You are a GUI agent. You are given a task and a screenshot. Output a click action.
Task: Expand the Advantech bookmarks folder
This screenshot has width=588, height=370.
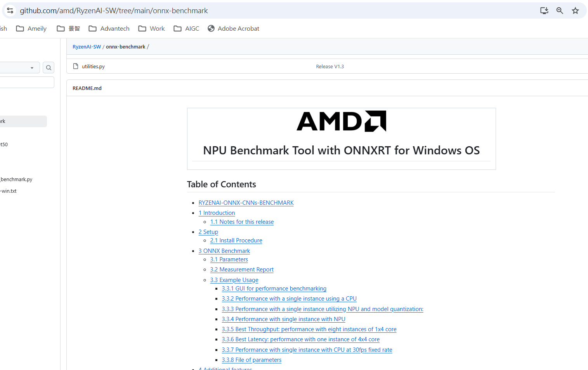(x=109, y=28)
